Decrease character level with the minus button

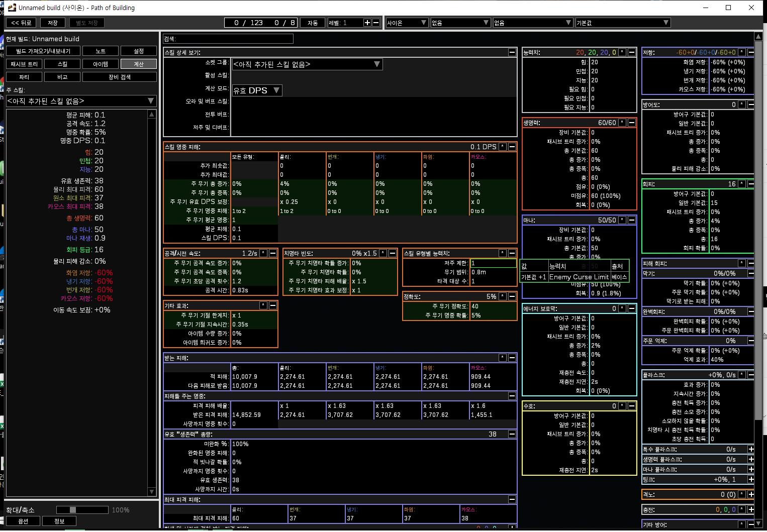point(376,23)
